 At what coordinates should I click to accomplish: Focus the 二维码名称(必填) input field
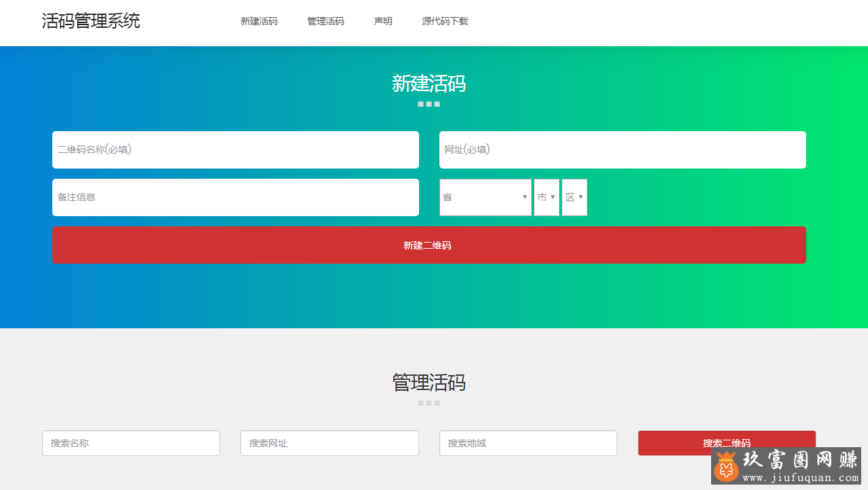point(235,150)
